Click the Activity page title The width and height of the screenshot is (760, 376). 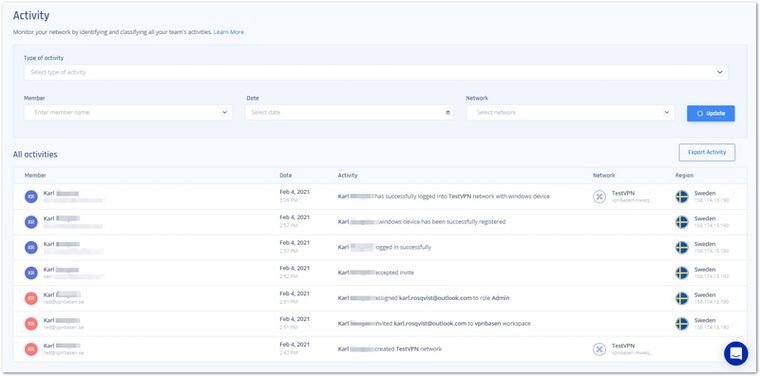(x=31, y=16)
